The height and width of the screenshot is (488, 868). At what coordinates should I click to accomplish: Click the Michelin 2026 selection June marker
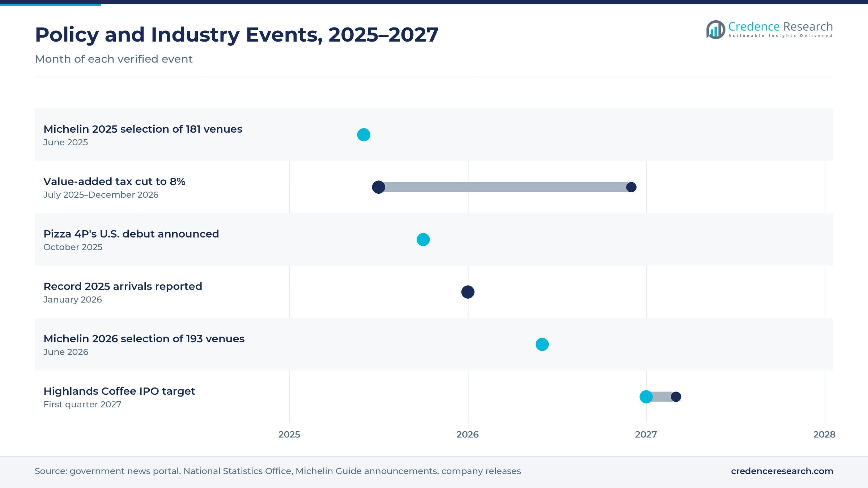pos(542,344)
